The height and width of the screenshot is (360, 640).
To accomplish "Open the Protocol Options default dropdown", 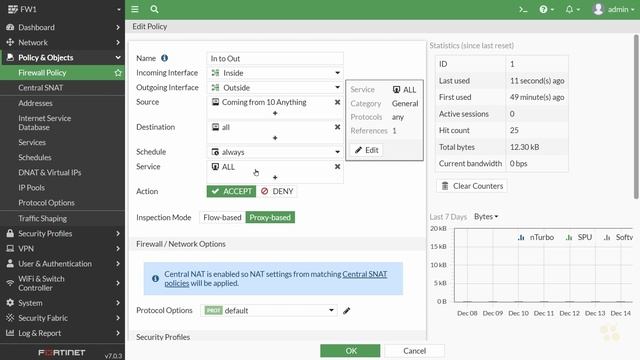I will coord(269,311).
